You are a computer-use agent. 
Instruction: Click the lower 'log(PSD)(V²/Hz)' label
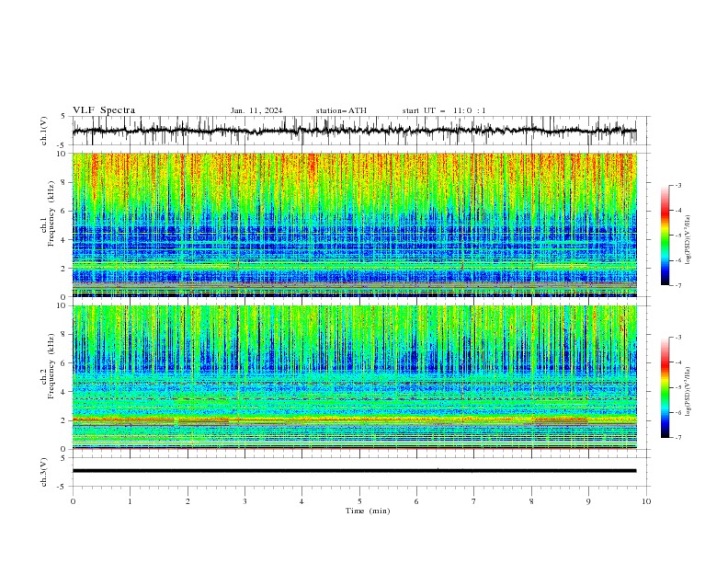click(x=688, y=392)
